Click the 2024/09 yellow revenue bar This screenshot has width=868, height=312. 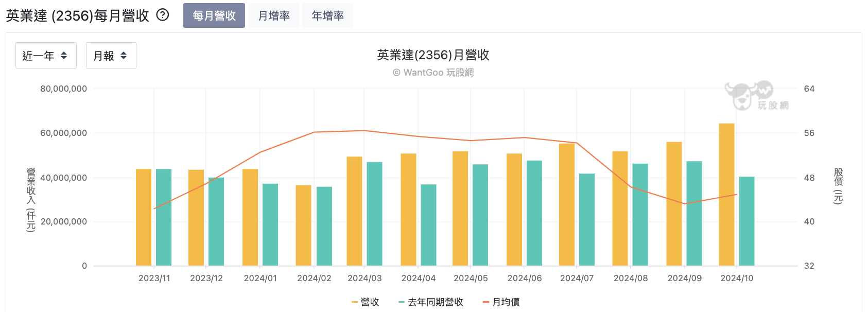click(674, 204)
